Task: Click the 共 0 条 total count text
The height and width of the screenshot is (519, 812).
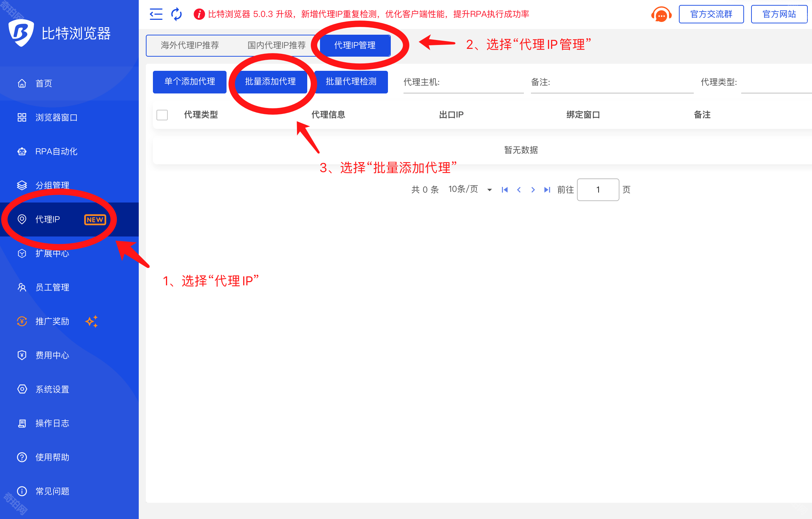Action: (x=425, y=190)
